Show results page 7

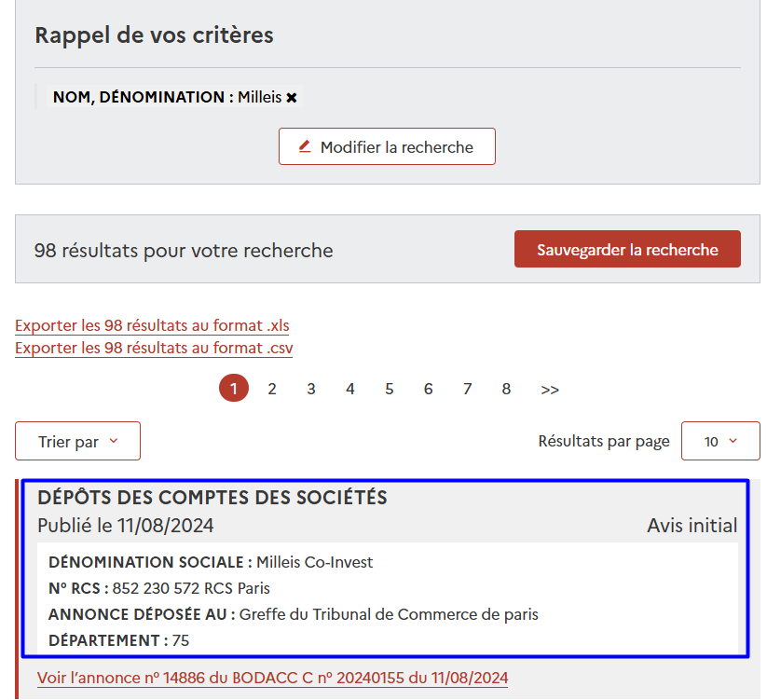coord(468,389)
